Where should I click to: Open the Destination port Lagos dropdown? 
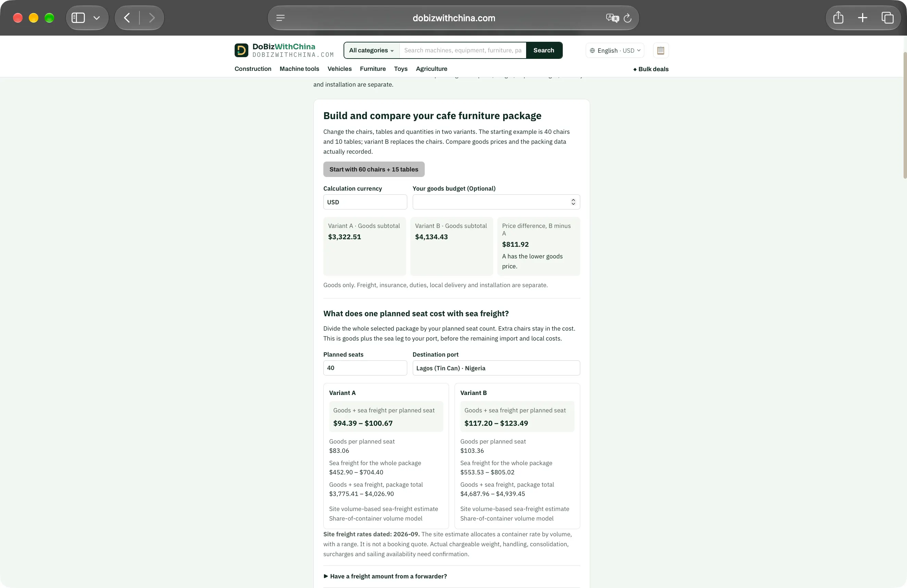[496, 368]
